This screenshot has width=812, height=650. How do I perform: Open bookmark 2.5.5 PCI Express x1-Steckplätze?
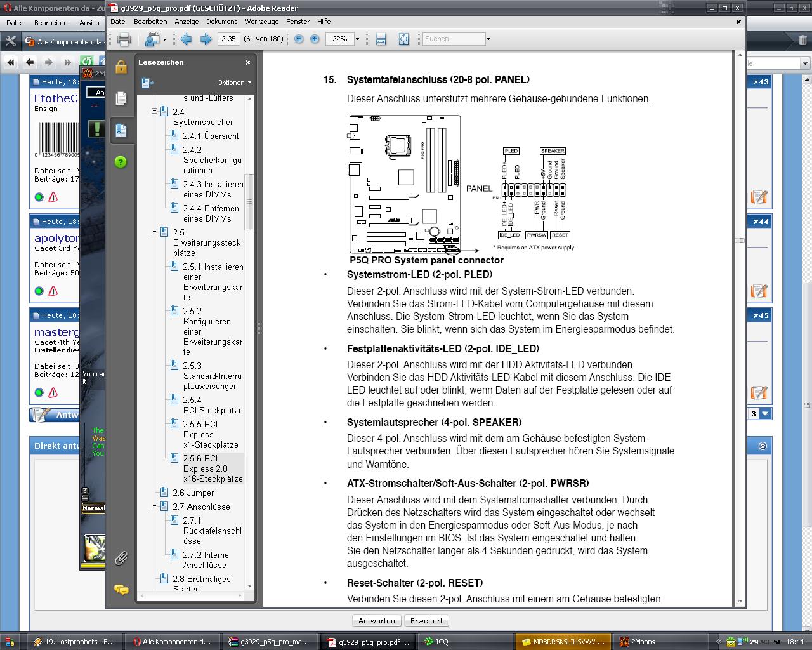tap(211, 434)
